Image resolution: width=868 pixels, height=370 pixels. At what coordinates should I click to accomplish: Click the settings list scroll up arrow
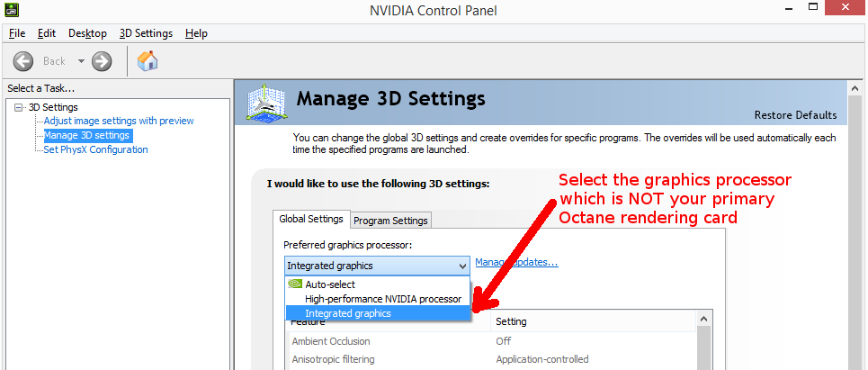coord(703,319)
